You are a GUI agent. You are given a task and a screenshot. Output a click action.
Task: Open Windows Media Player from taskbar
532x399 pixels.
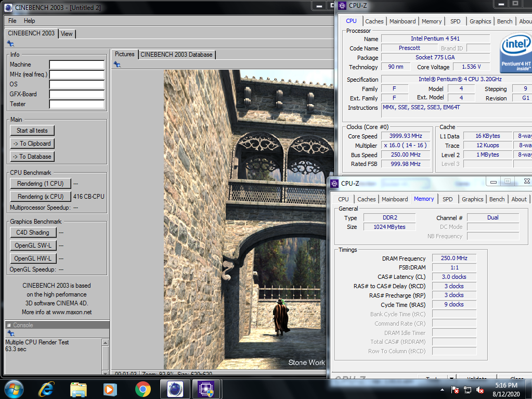(x=110, y=390)
